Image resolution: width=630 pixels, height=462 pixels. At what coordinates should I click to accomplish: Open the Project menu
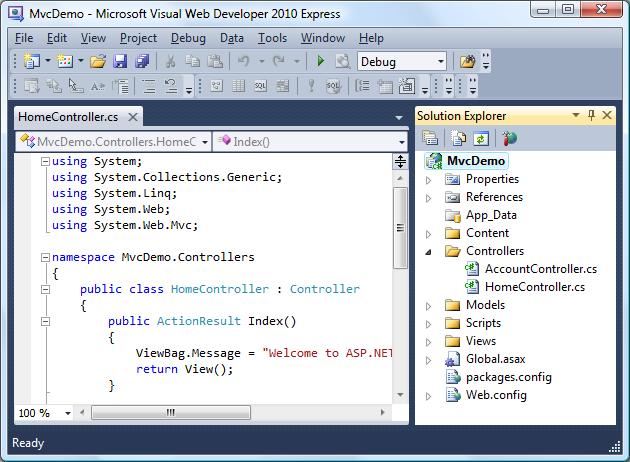coord(138,38)
